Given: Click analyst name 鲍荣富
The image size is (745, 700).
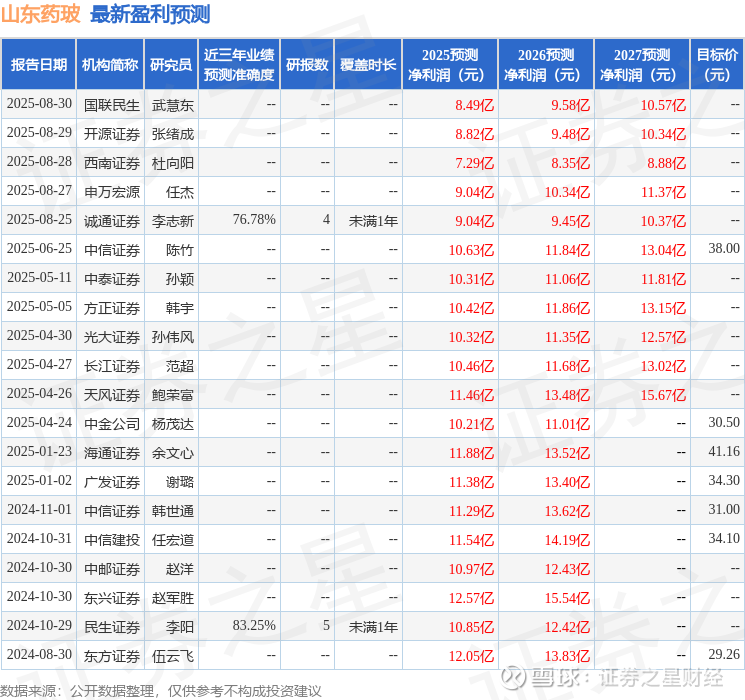Looking at the screenshot, I should point(173,395).
